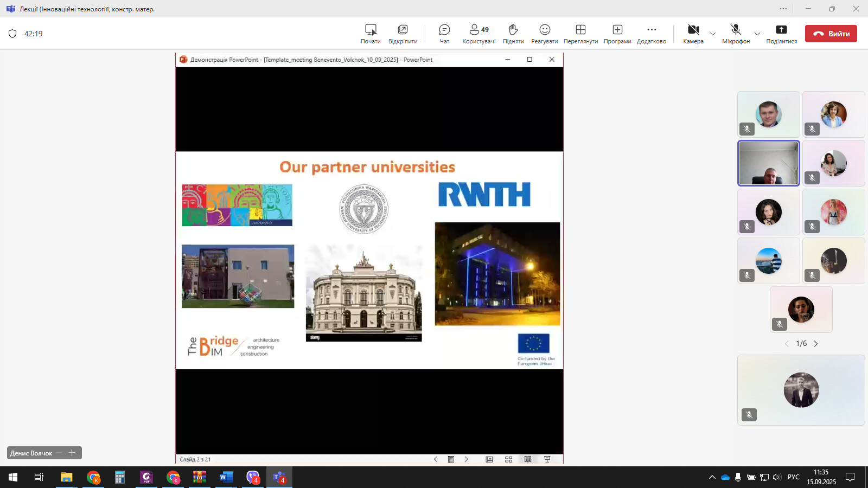The image size is (868, 488).
Task: Unmute the microphone (Мікрофон)
Action: coord(736,34)
